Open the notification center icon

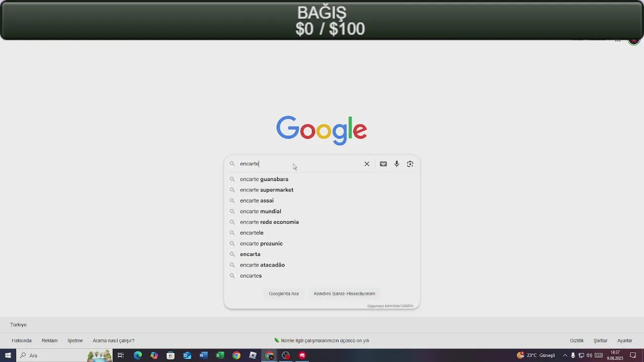[633, 355]
